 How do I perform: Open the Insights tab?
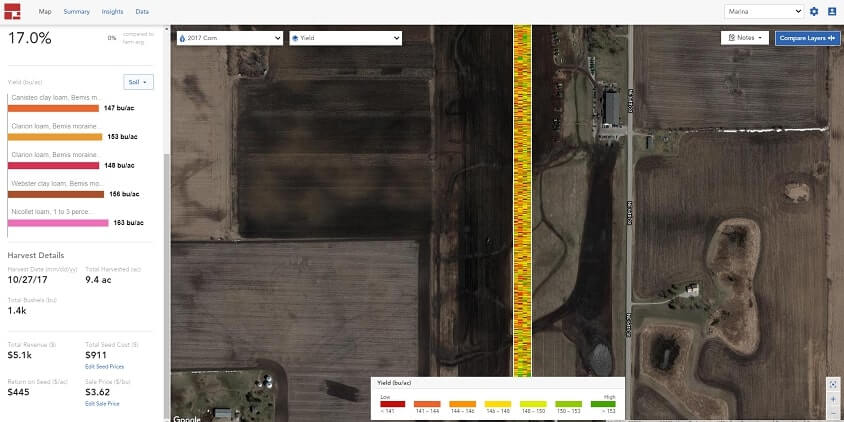coord(112,11)
